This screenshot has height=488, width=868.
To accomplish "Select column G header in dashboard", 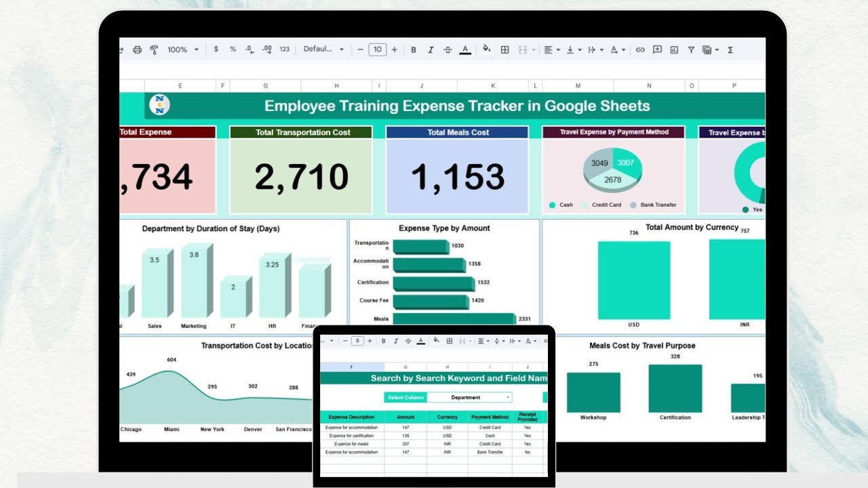I will coord(265,85).
